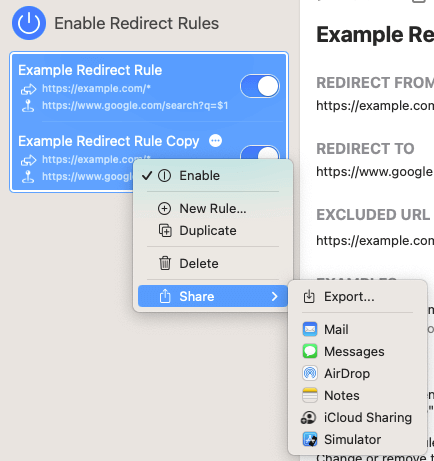Click the share icon in the Share row

coord(165,296)
